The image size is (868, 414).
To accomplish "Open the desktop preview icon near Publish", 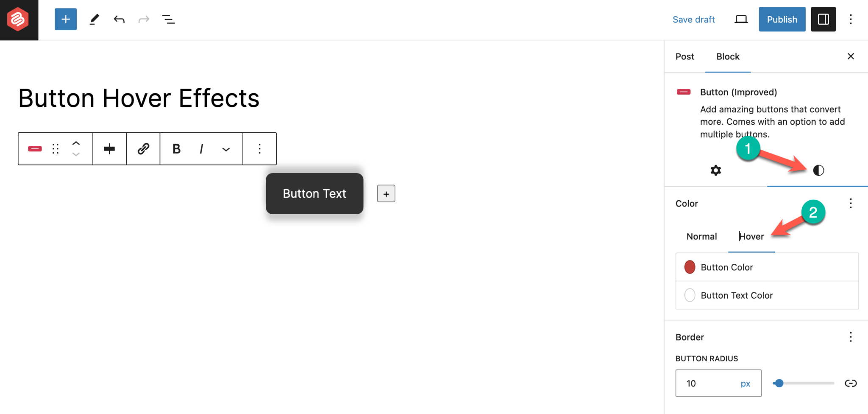I will (x=741, y=19).
